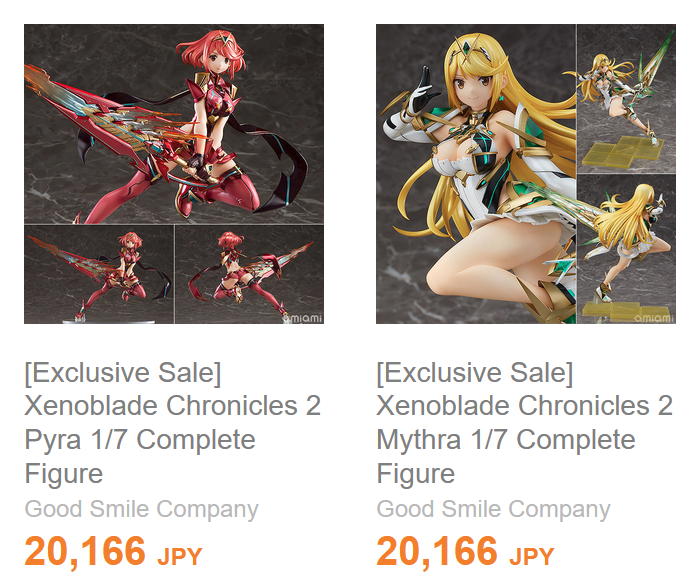Click Xenoblade Chronicles 2 text in Mythra title

tap(525, 406)
